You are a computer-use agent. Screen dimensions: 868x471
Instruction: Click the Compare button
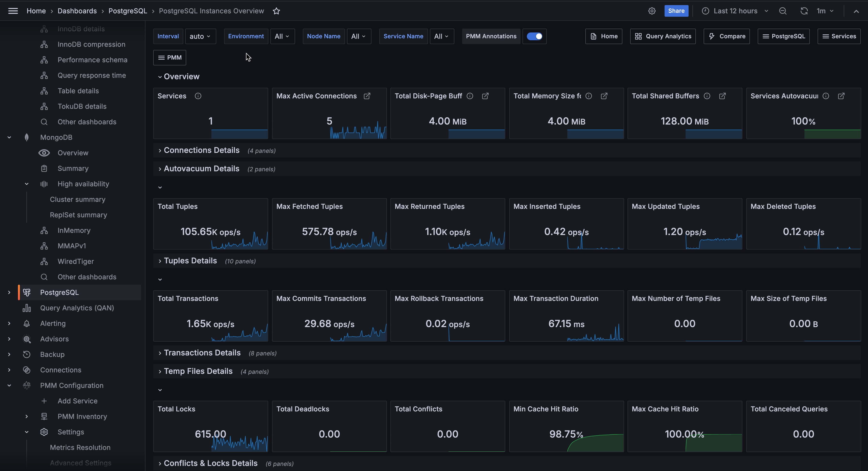(726, 36)
